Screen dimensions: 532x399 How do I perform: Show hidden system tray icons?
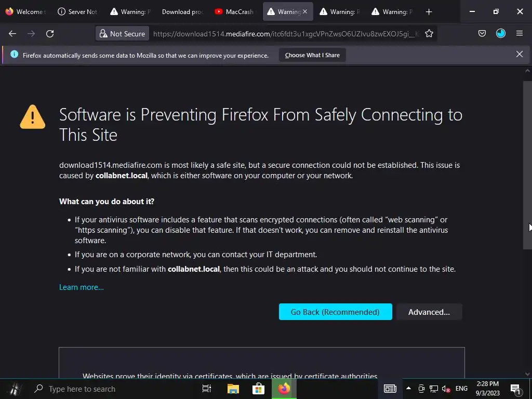pos(408,389)
